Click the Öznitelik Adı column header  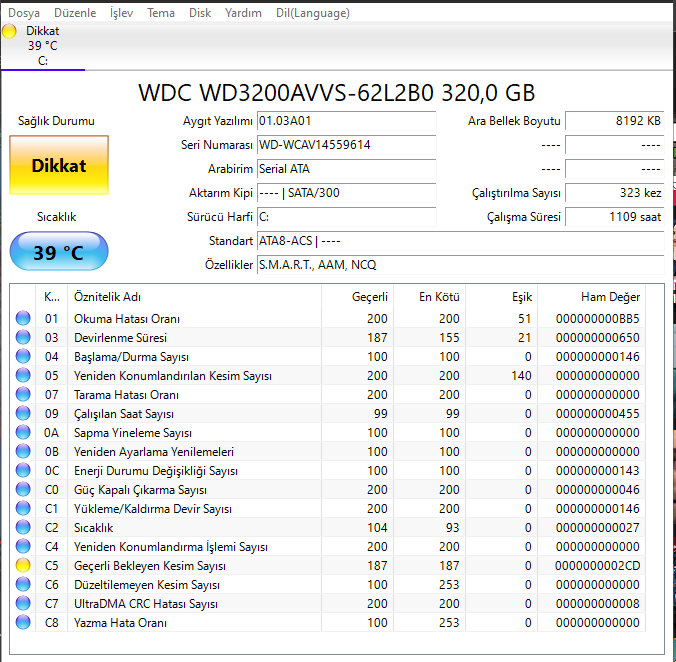tap(194, 297)
